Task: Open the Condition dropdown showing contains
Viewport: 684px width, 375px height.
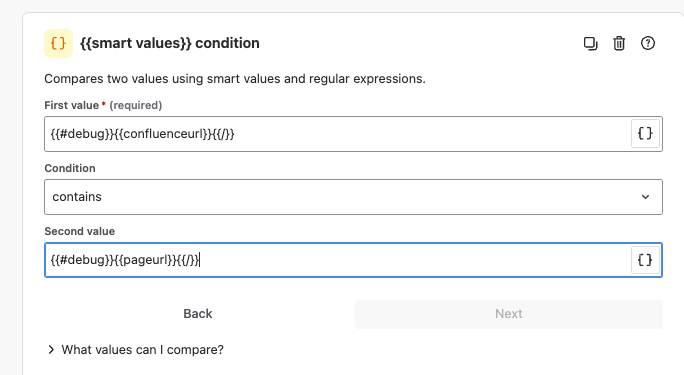Action: [x=353, y=197]
